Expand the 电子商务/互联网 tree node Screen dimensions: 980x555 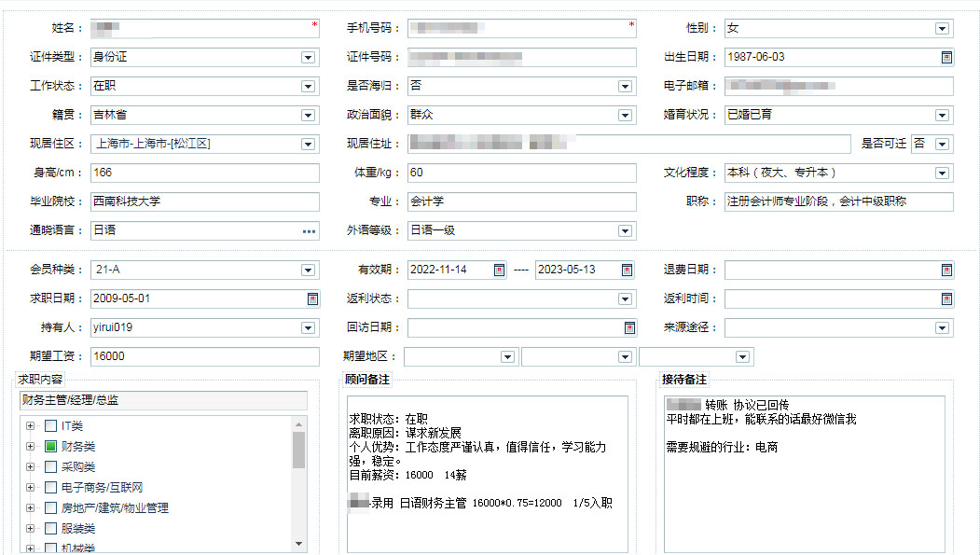[x=30, y=488]
